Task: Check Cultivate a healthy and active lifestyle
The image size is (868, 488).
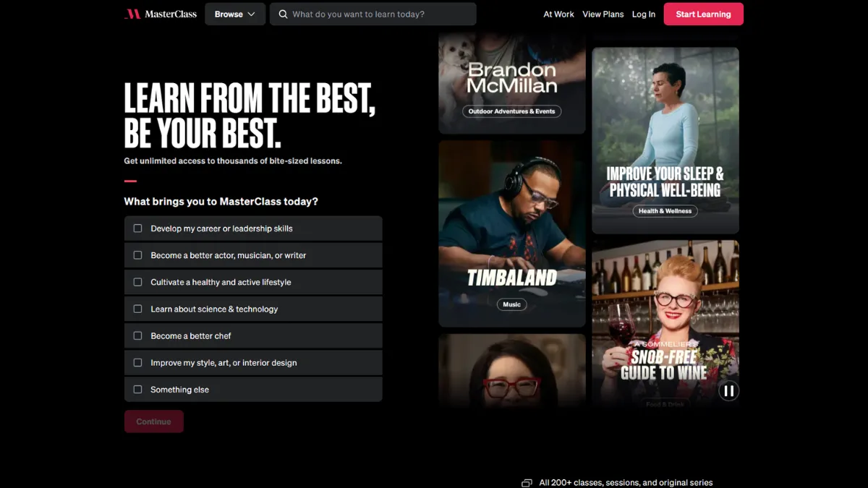Action: pos(137,282)
